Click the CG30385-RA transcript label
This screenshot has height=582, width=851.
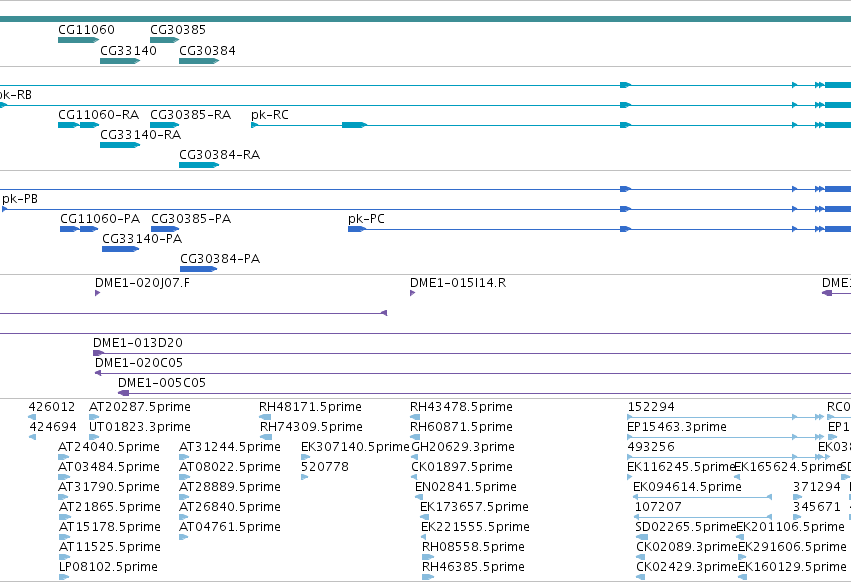pos(190,115)
